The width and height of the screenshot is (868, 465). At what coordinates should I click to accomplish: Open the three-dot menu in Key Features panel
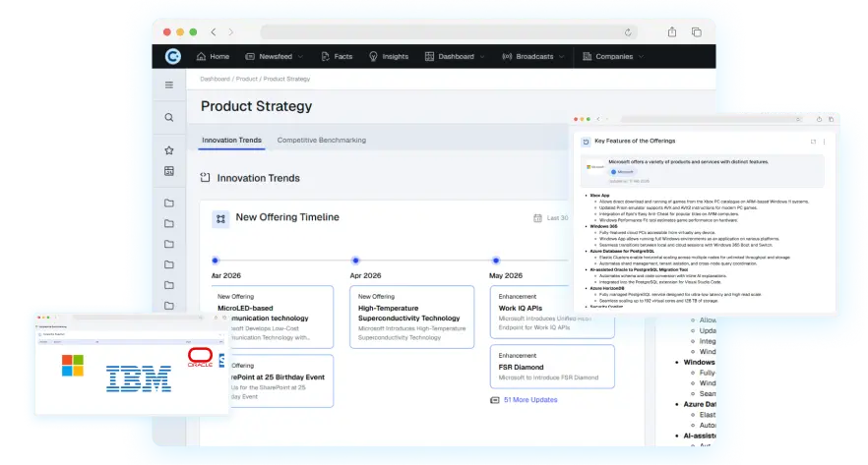[x=824, y=142]
